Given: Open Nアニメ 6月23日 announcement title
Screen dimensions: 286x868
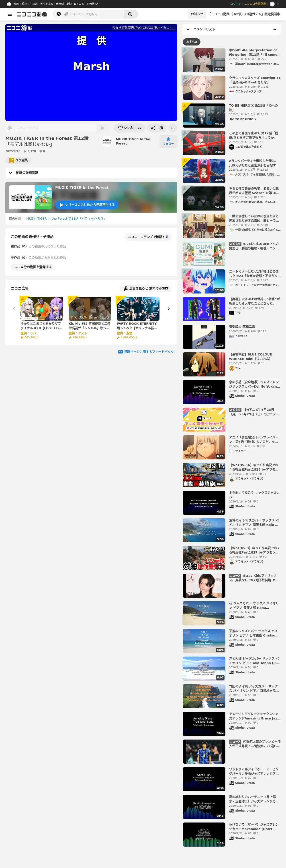Looking at the screenshot, I should tap(254, 412).
